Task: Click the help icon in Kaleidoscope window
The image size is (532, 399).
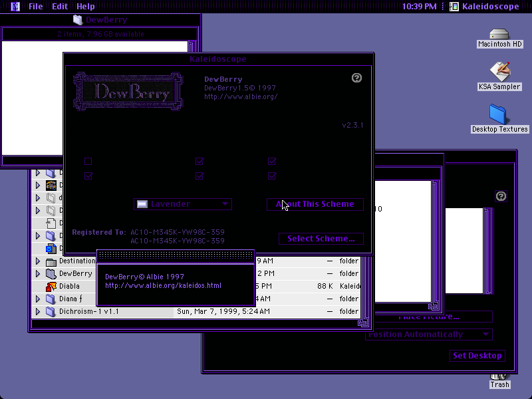Action: tap(356, 78)
